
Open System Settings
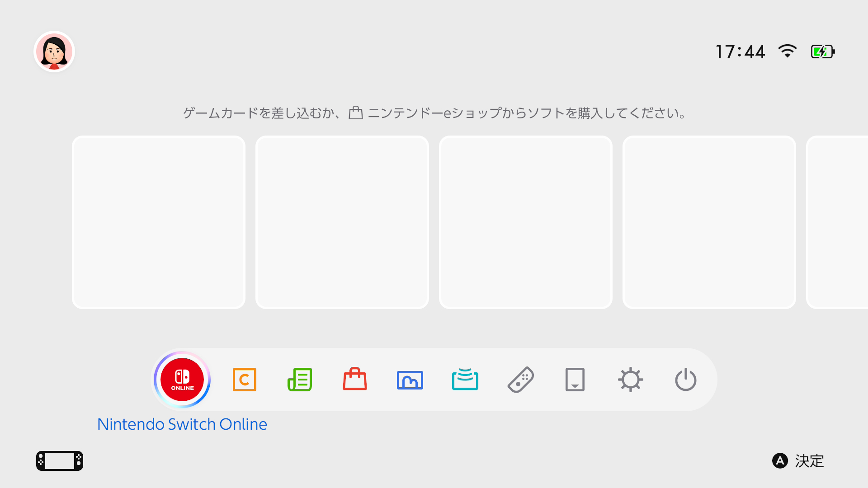pos(630,380)
